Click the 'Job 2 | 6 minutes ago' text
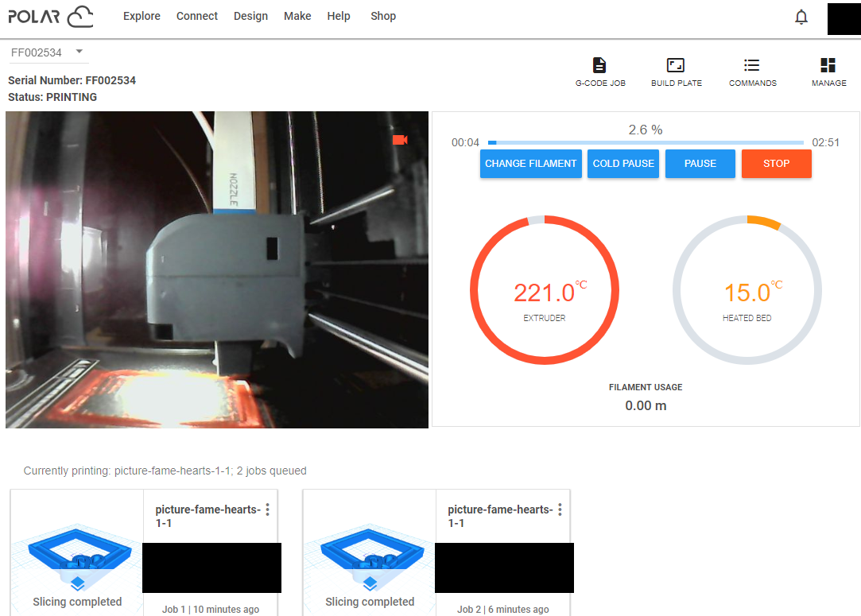Screen dimensions: 861x616 (503, 610)
